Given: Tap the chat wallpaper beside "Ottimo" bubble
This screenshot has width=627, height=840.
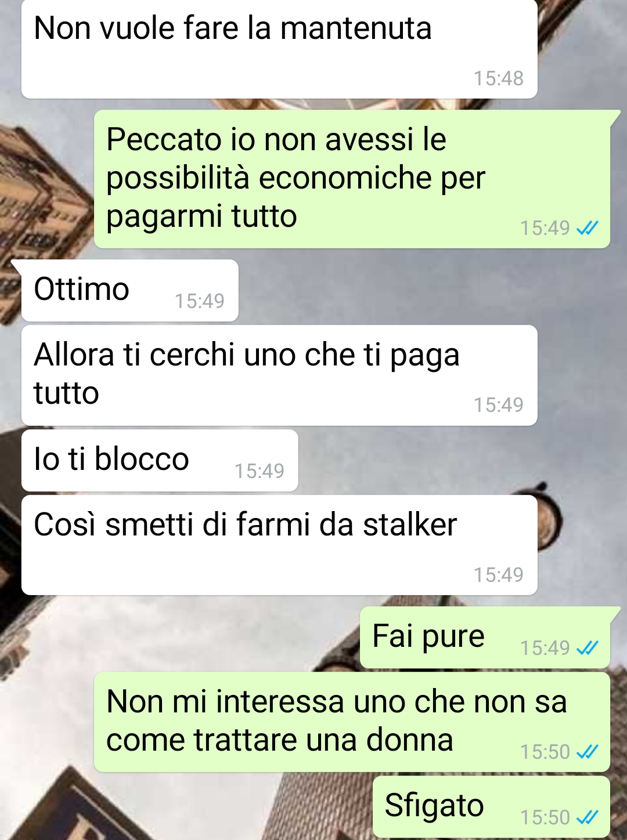Looking at the screenshot, I should pyautogui.click(x=430, y=290).
